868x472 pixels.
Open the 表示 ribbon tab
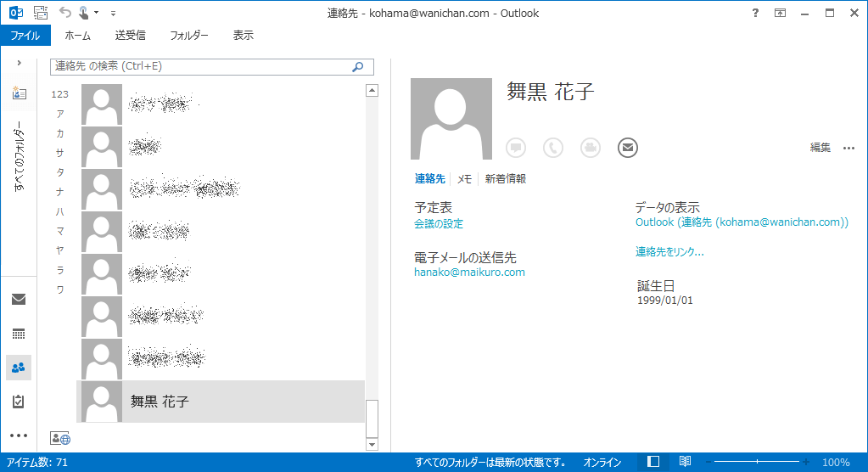click(x=243, y=36)
